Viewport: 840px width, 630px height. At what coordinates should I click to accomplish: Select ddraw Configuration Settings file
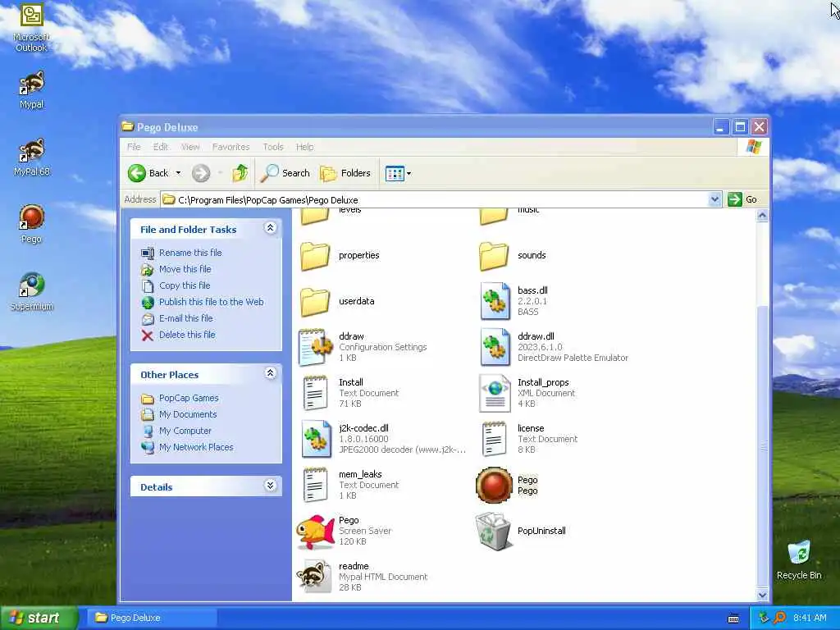[363, 347]
